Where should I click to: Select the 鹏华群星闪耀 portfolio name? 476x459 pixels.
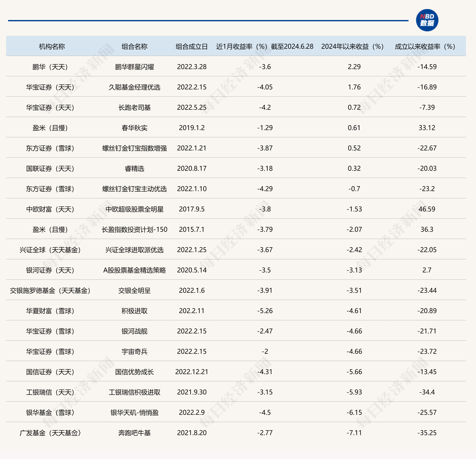(x=135, y=67)
